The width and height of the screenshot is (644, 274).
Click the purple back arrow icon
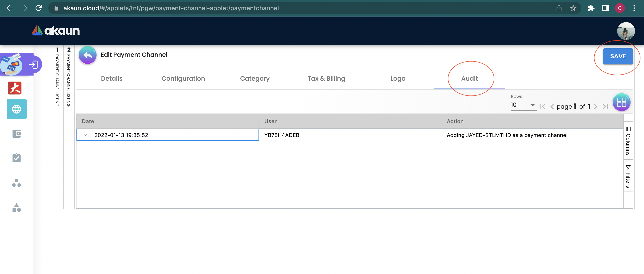[87, 55]
